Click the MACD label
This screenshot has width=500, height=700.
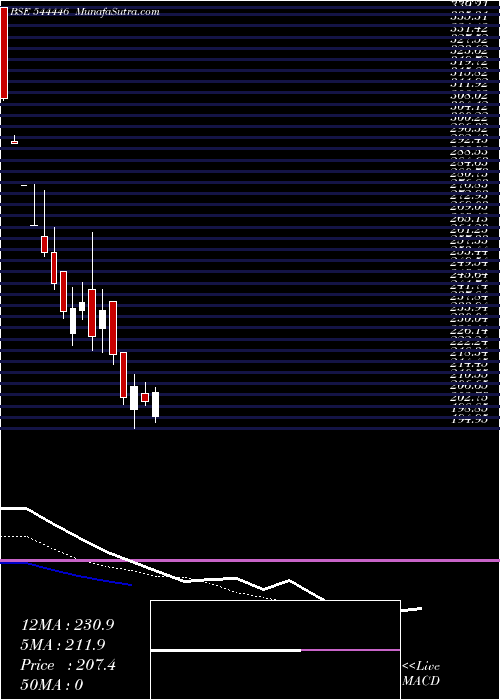(421, 681)
